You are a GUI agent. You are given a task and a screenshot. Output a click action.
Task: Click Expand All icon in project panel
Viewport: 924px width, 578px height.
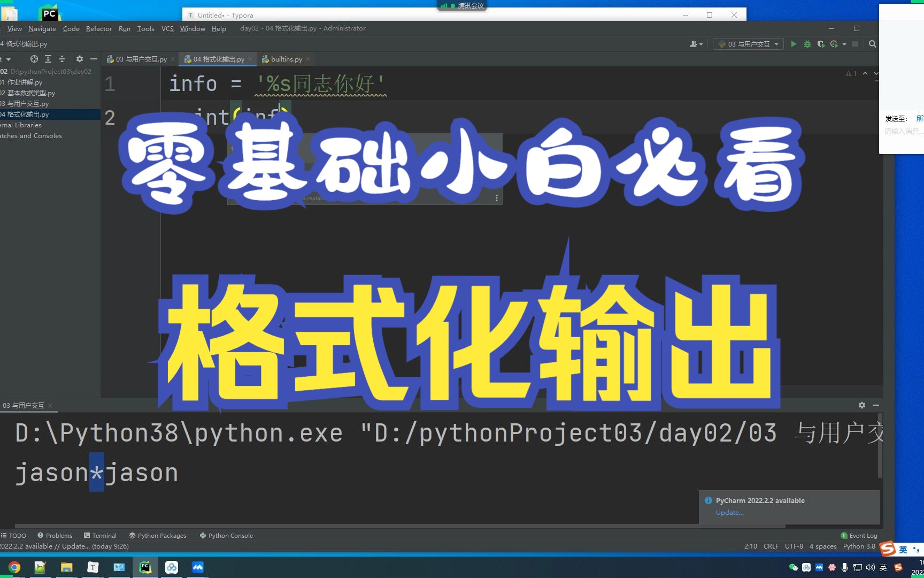point(48,59)
